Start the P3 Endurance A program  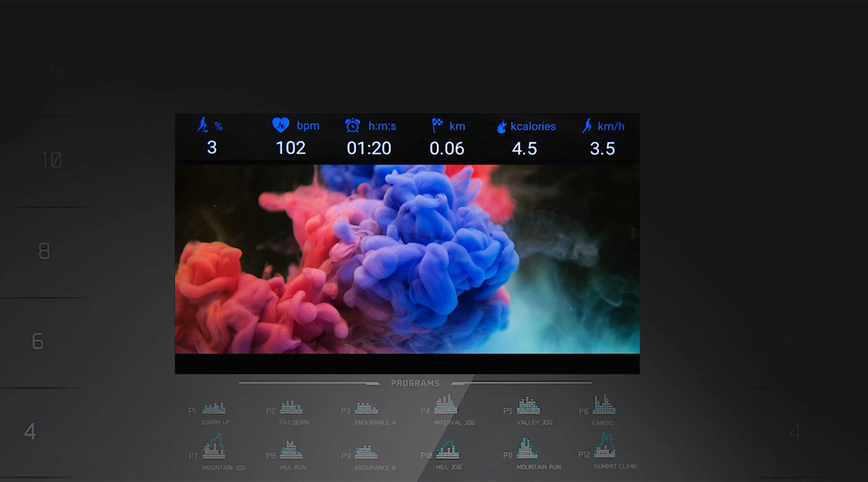coord(366,408)
